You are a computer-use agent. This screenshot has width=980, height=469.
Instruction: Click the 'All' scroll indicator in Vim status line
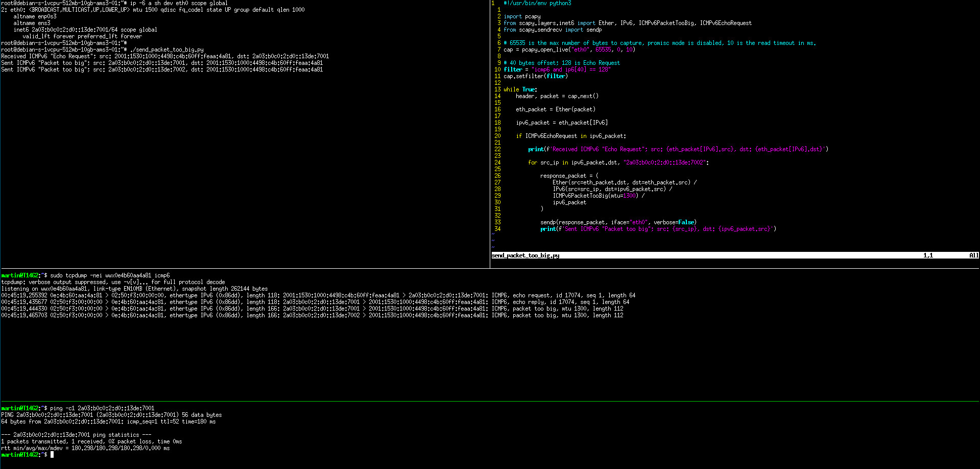[973, 255]
